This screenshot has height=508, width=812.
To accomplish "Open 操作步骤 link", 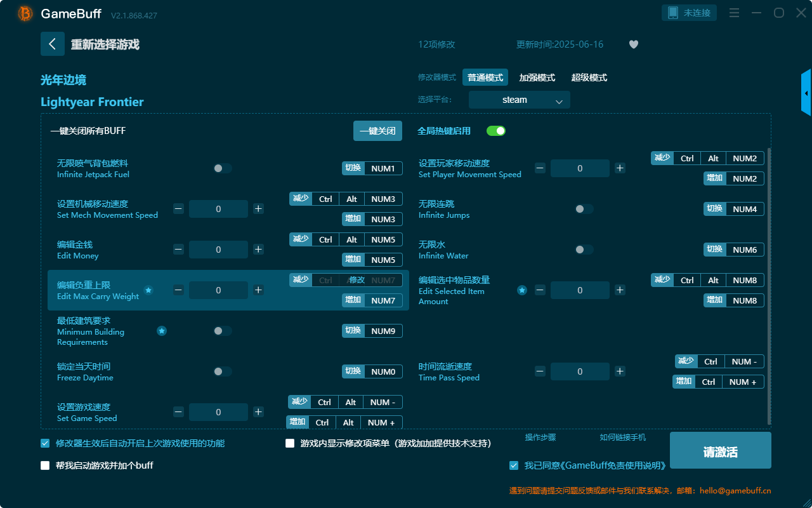I will point(540,438).
